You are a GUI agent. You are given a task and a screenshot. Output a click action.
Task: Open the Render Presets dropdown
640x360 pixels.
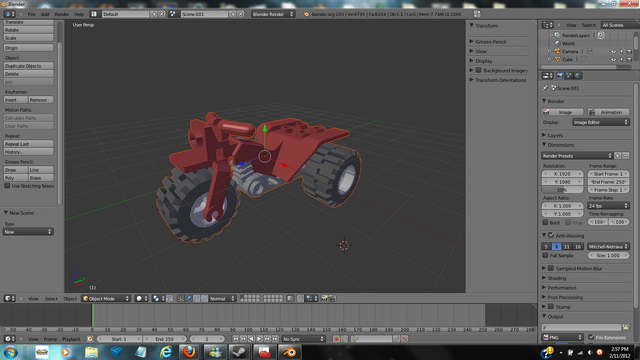(x=577, y=156)
